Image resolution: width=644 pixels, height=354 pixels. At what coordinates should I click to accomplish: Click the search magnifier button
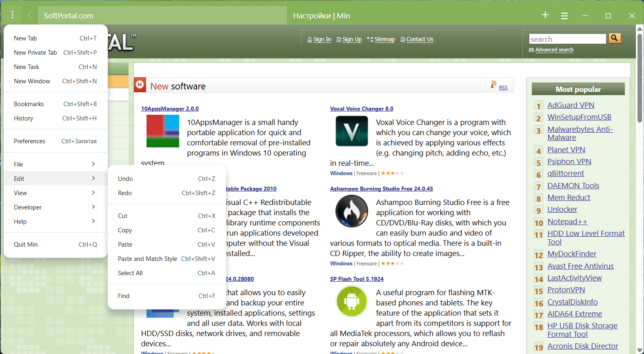[615, 38]
